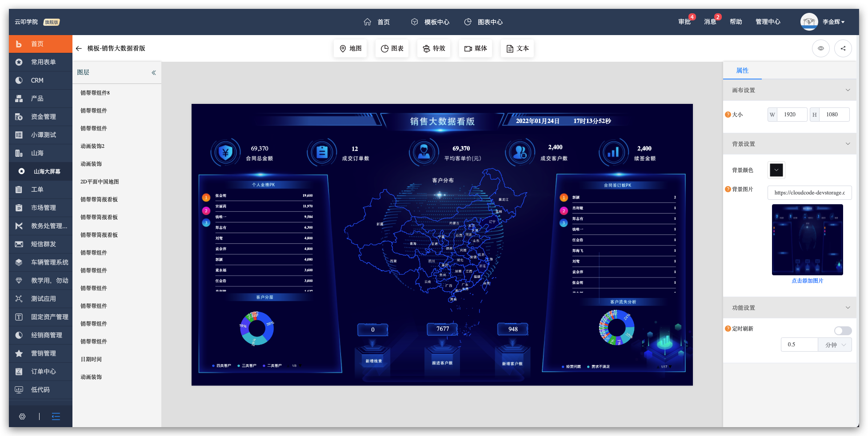
Task: Select the 2D平面中国地图 layer
Action: click(x=100, y=182)
